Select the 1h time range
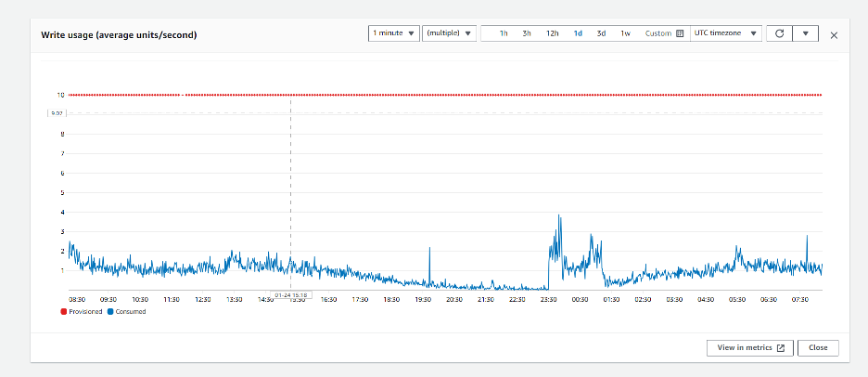The height and width of the screenshot is (377, 868). pyautogui.click(x=504, y=33)
